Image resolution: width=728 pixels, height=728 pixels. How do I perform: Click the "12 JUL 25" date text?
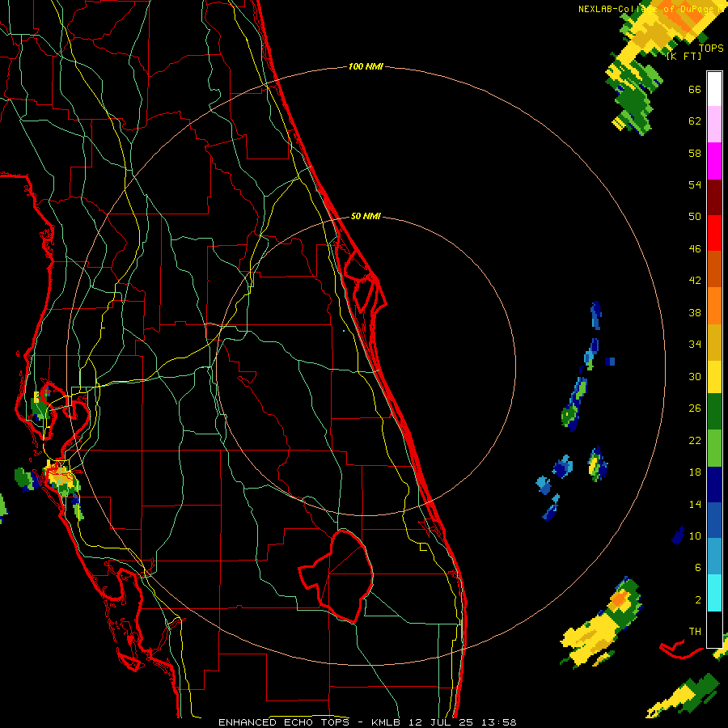tap(441, 722)
